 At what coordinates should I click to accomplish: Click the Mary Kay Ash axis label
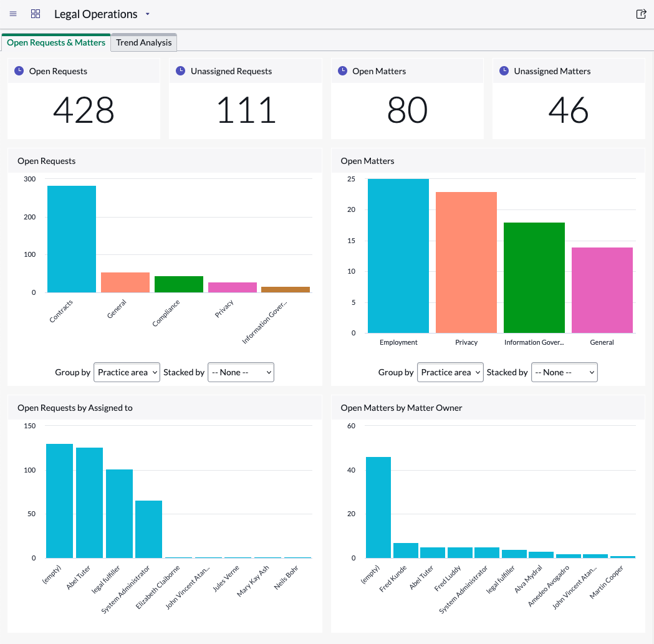click(x=252, y=581)
